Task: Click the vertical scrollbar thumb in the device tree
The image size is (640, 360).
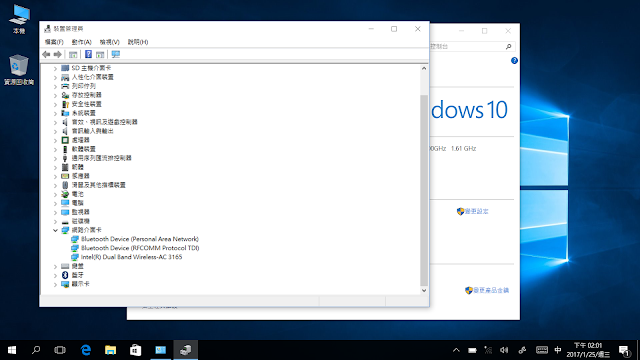Action: point(424,190)
